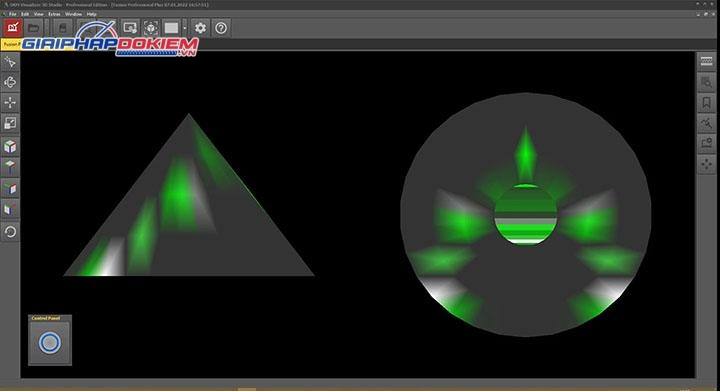Screen dimensions: 720x391
Task: Select the zoom scale tool in left sidebar
Action: coord(10,123)
